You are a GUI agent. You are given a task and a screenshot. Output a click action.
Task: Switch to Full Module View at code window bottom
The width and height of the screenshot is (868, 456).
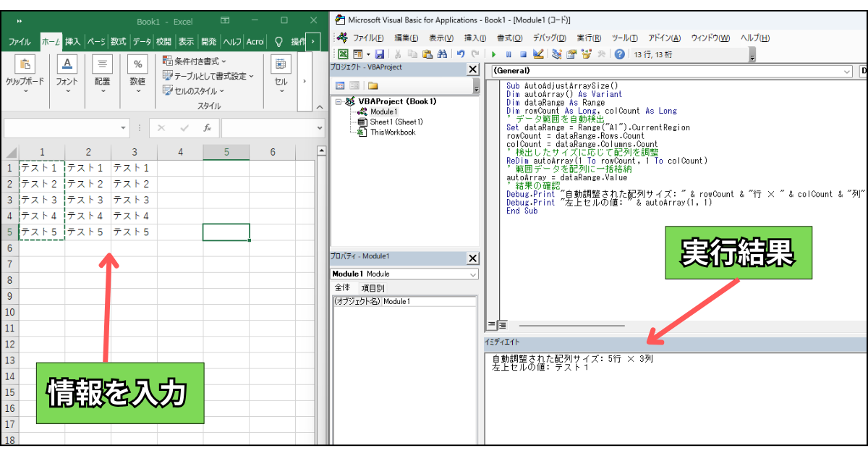pos(502,325)
